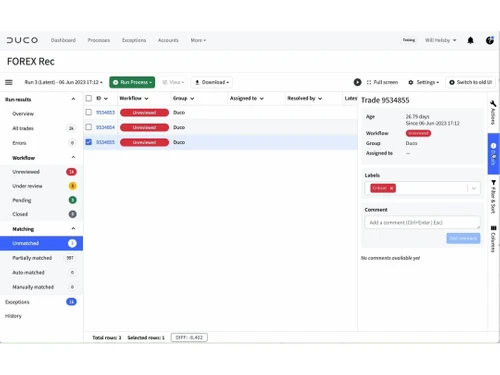Open the Accounts menu
This screenshot has height=375, width=500.
pos(168,40)
